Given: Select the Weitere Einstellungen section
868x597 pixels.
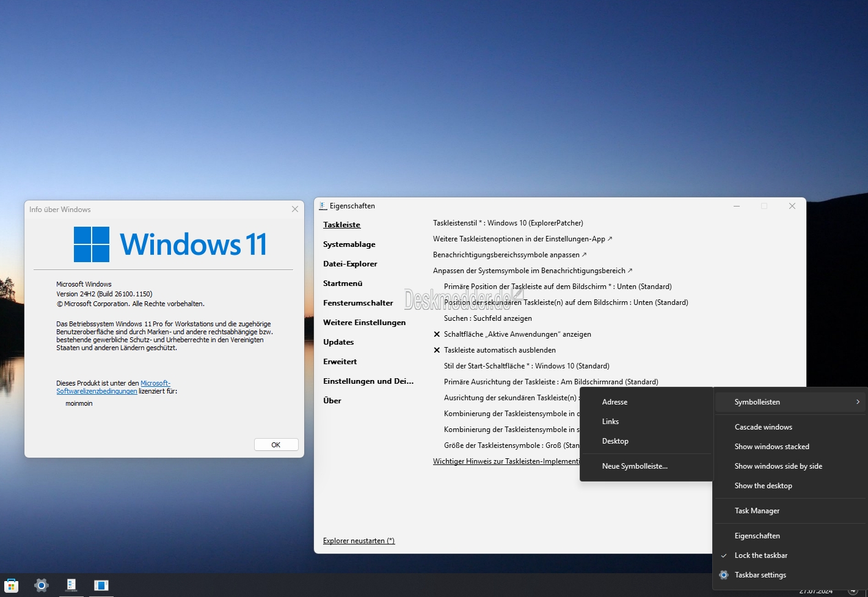Looking at the screenshot, I should pos(364,323).
